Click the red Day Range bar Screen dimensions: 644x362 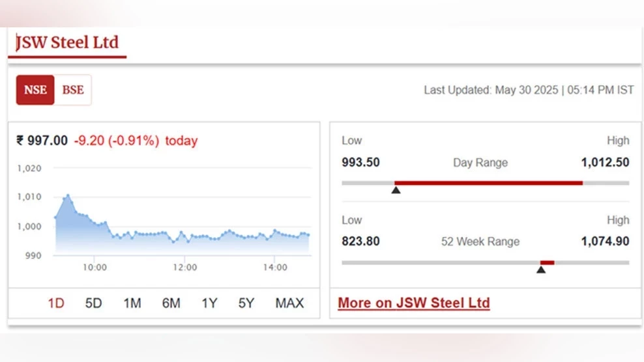pos(488,183)
